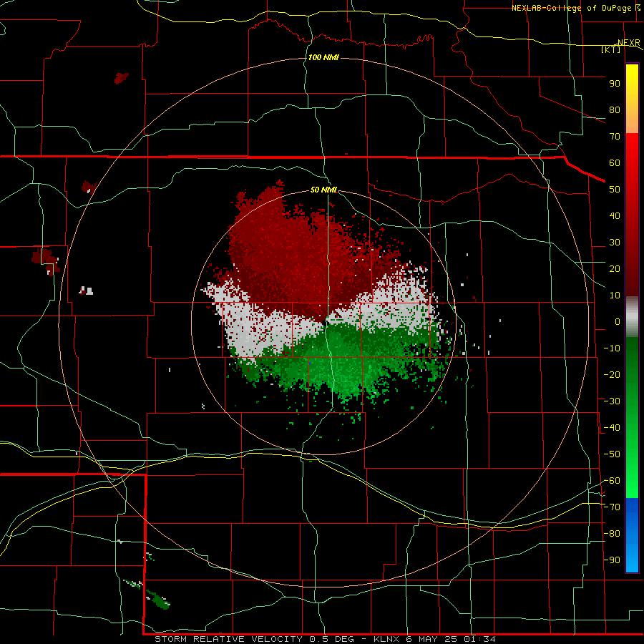This screenshot has width=644, height=644.
Task: Pick the green segment of the color bar
Action: [632, 417]
